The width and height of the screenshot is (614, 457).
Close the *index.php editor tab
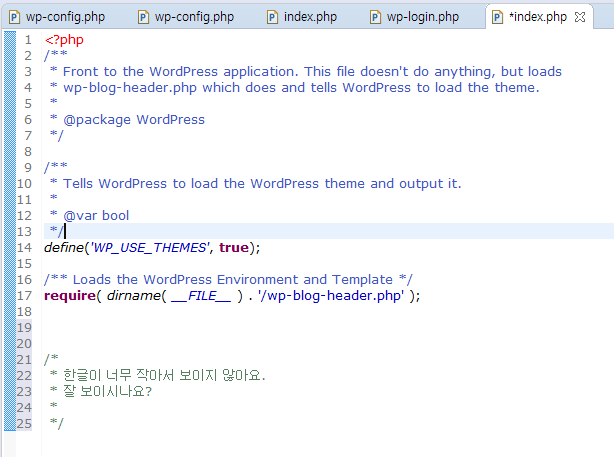point(580,17)
